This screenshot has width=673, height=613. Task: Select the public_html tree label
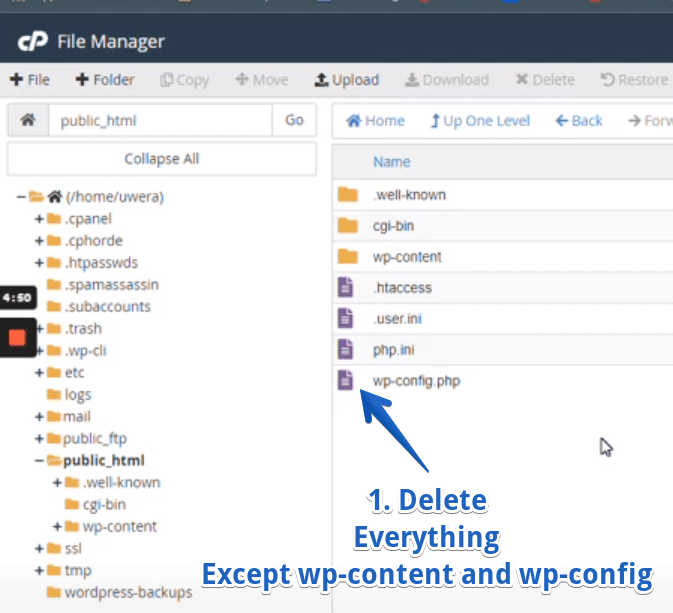click(104, 461)
